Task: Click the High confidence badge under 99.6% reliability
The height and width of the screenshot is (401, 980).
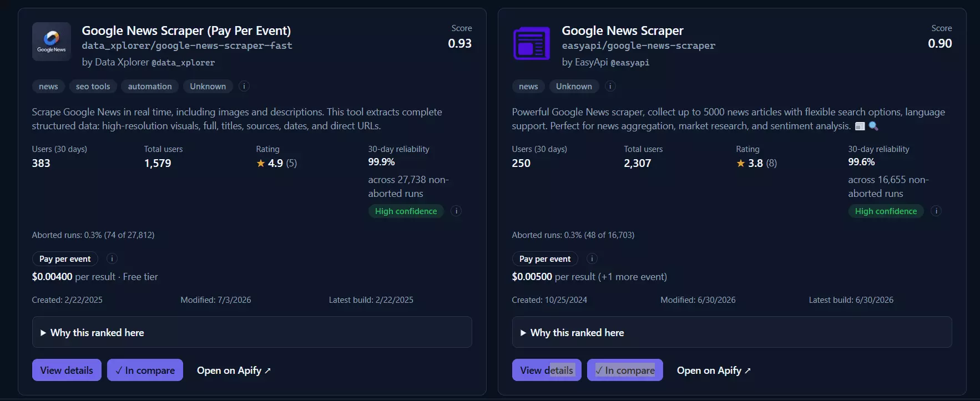Action: tap(886, 211)
